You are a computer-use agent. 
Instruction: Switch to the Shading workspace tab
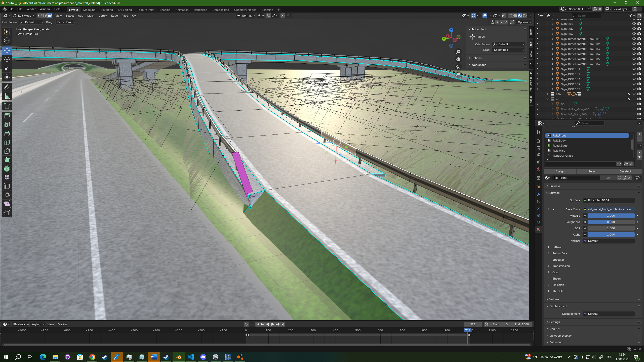tap(165, 10)
